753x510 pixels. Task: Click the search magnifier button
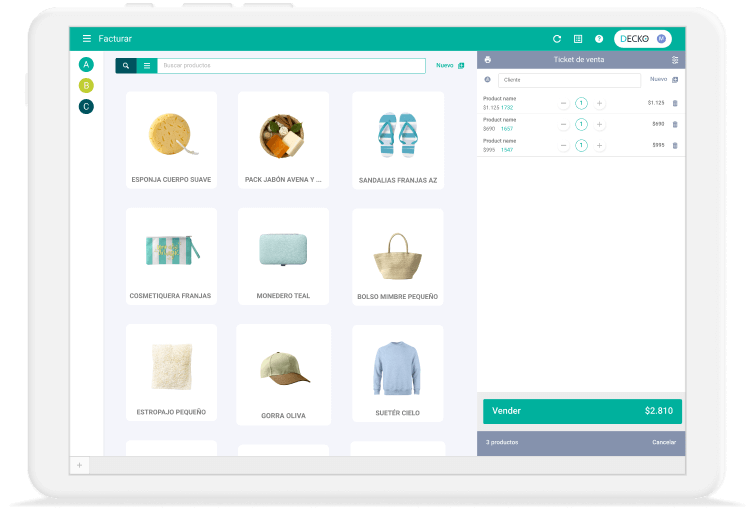pyautogui.click(x=126, y=66)
